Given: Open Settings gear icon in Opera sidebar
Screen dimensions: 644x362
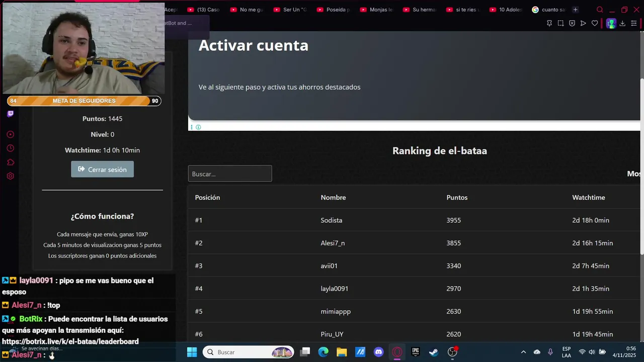Looking at the screenshot, I should [x=10, y=176].
